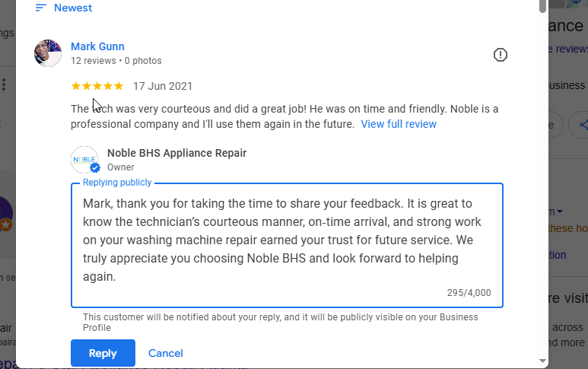Click the sort lines icon
This screenshot has width=588, height=369.
pyautogui.click(x=41, y=8)
